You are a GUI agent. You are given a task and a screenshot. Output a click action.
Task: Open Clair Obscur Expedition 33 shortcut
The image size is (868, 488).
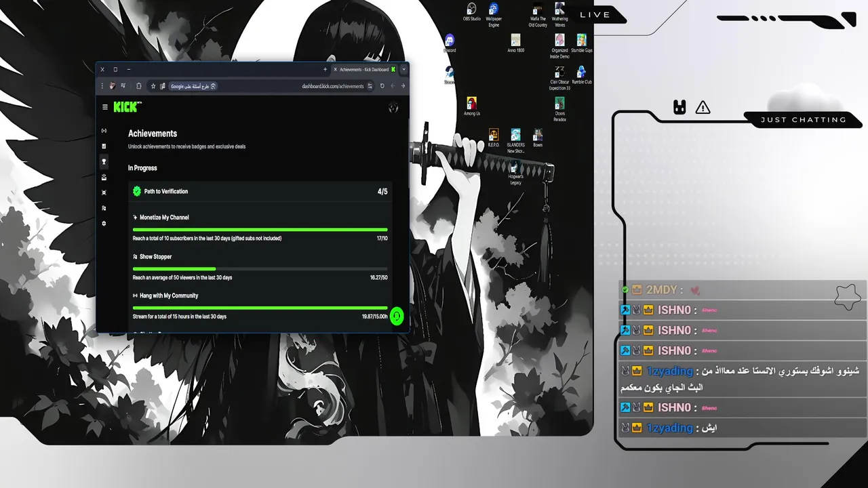pyautogui.click(x=559, y=78)
